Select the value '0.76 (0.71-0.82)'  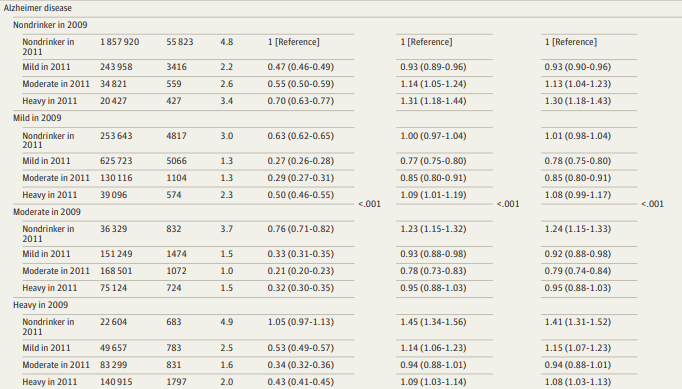pos(301,229)
